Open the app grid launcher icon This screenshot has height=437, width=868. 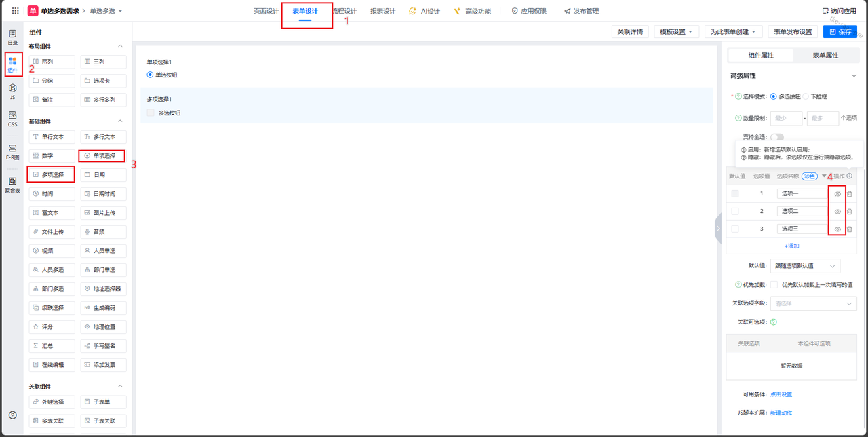point(15,11)
